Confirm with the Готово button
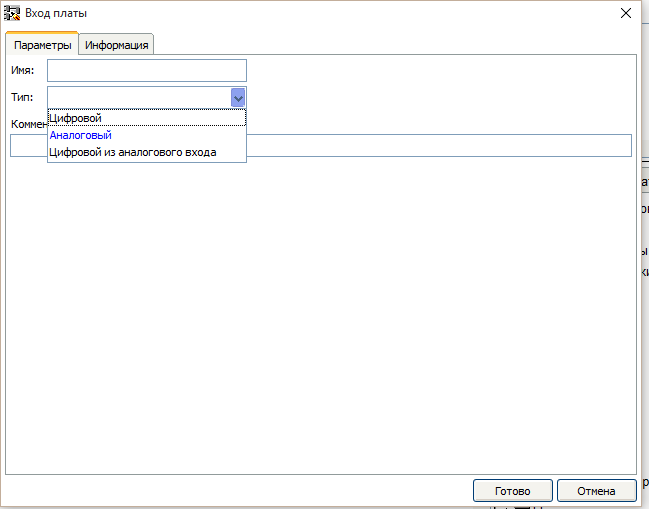 point(512,491)
